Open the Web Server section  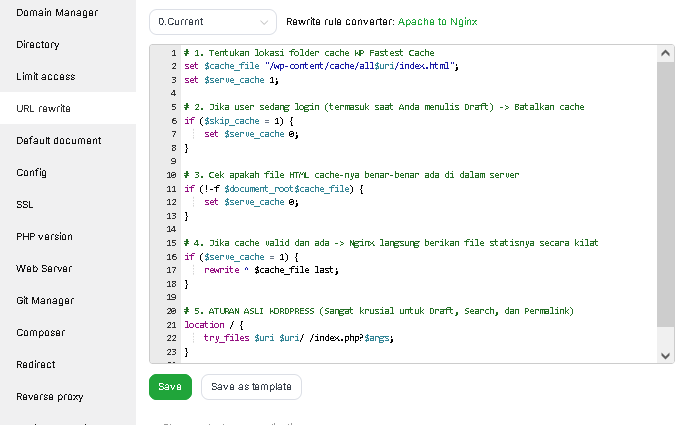(x=44, y=268)
